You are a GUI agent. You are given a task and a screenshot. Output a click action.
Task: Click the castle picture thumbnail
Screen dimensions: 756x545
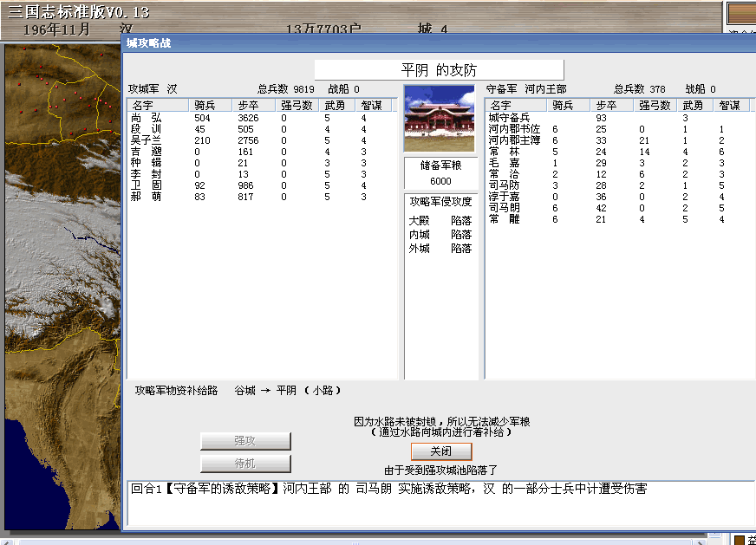coord(440,119)
